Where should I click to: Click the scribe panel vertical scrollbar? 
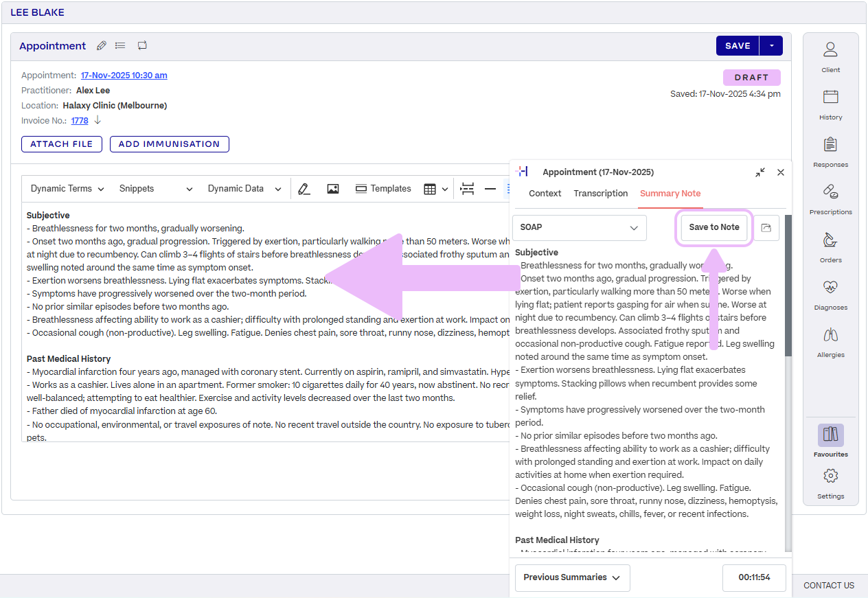tap(788, 285)
